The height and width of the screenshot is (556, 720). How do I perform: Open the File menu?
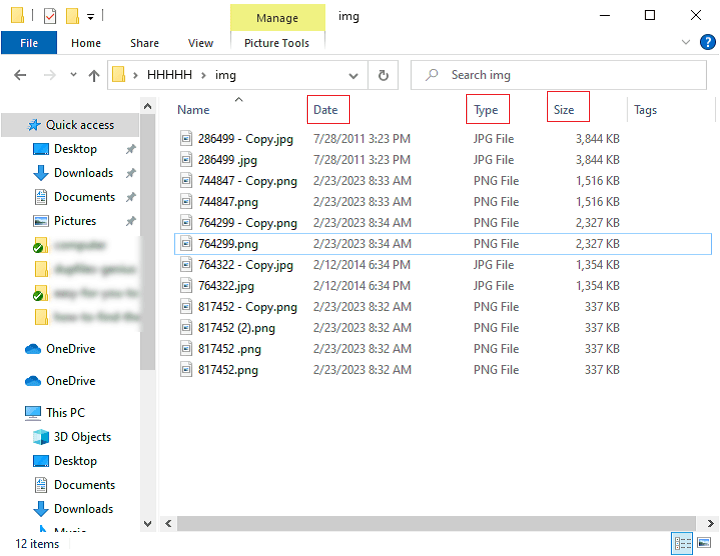pyautogui.click(x=29, y=43)
